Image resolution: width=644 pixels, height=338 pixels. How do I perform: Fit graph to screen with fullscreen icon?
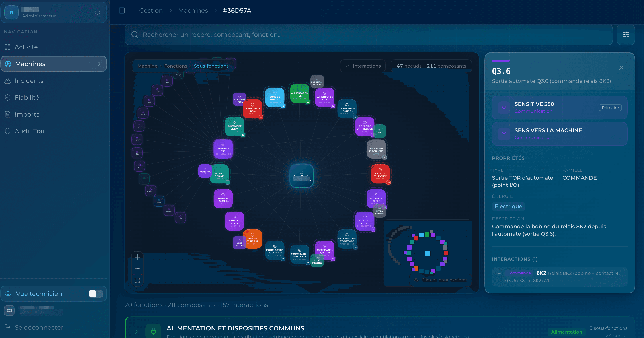[x=137, y=280]
